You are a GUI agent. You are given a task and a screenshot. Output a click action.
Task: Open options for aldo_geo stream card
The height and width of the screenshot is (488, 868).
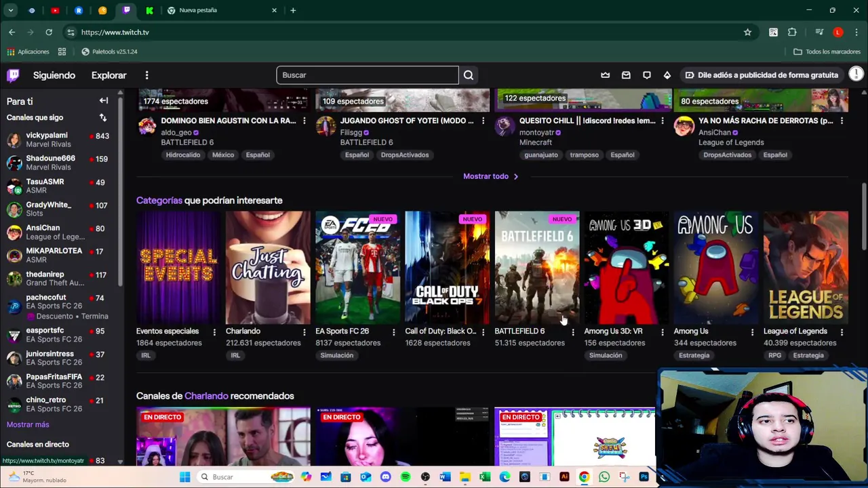click(304, 121)
